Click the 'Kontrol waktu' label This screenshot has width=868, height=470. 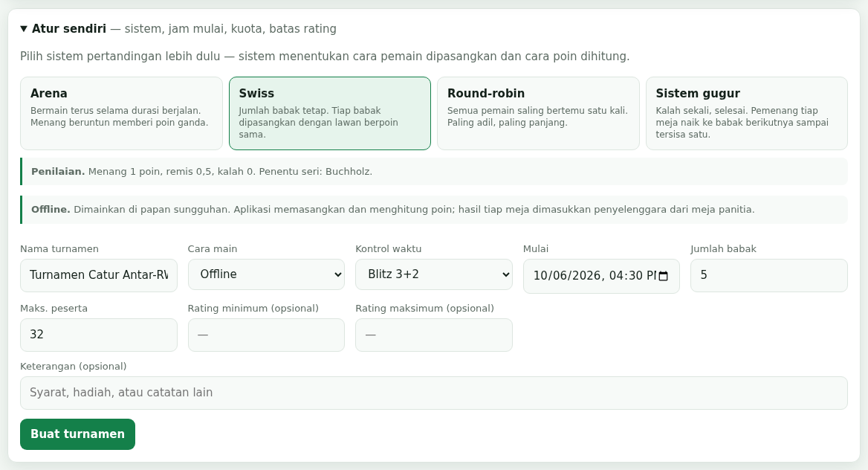[388, 249]
